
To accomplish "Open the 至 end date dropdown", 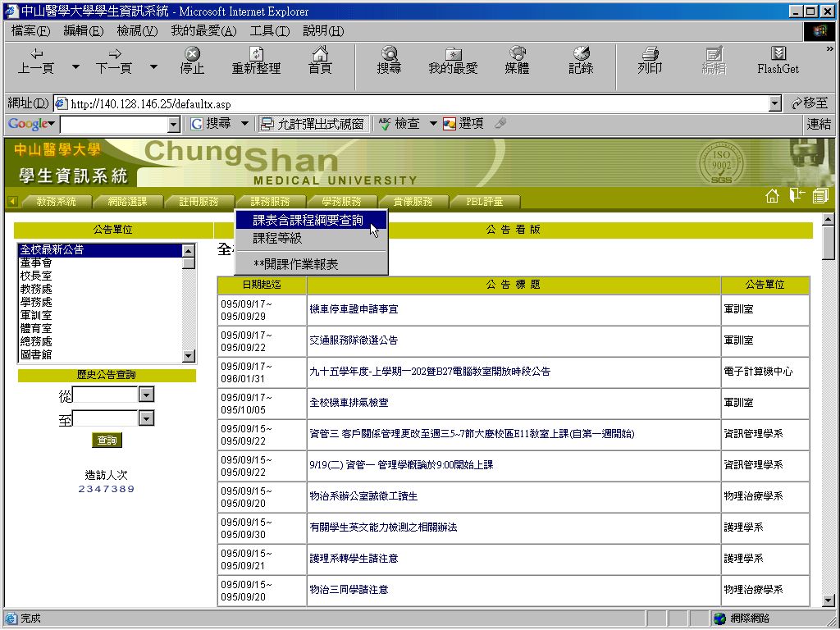I will (x=146, y=419).
